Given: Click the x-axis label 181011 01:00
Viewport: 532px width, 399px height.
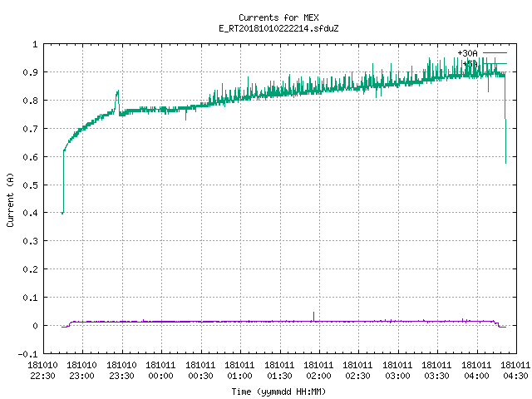Looking at the screenshot, I should click(x=239, y=371).
